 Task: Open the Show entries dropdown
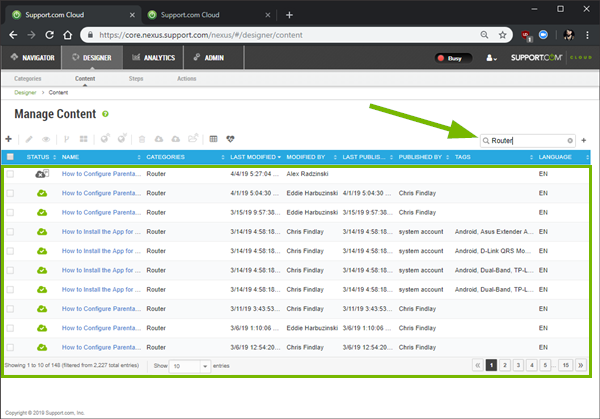pos(190,366)
